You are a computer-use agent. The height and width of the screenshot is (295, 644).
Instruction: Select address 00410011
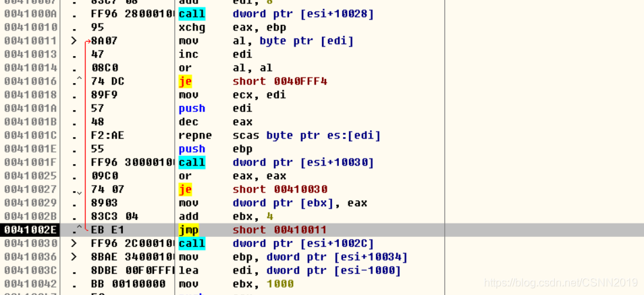click(30, 41)
